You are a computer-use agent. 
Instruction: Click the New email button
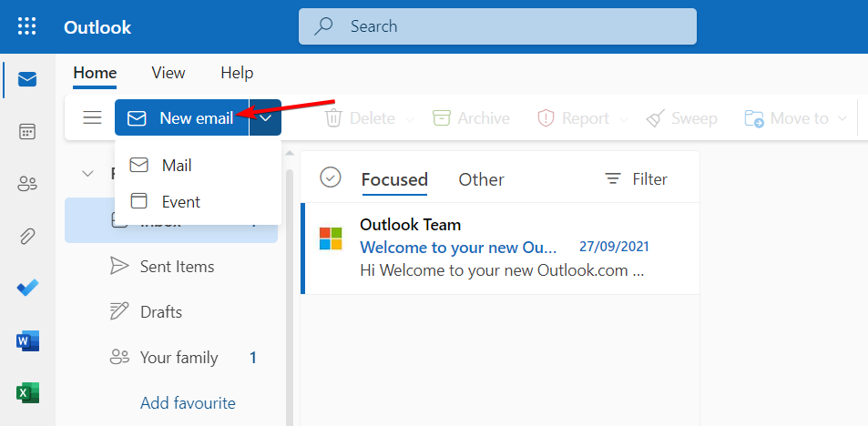[181, 117]
